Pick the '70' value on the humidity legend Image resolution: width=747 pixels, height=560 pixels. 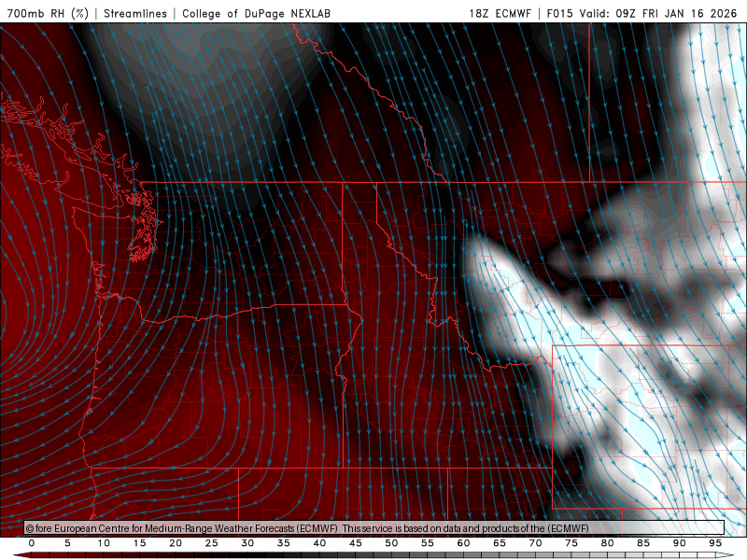click(535, 543)
